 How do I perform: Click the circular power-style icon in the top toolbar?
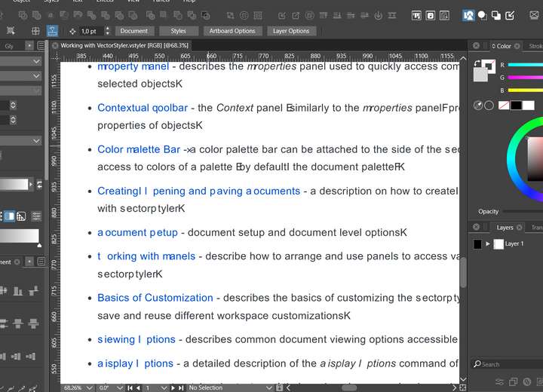point(379,15)
